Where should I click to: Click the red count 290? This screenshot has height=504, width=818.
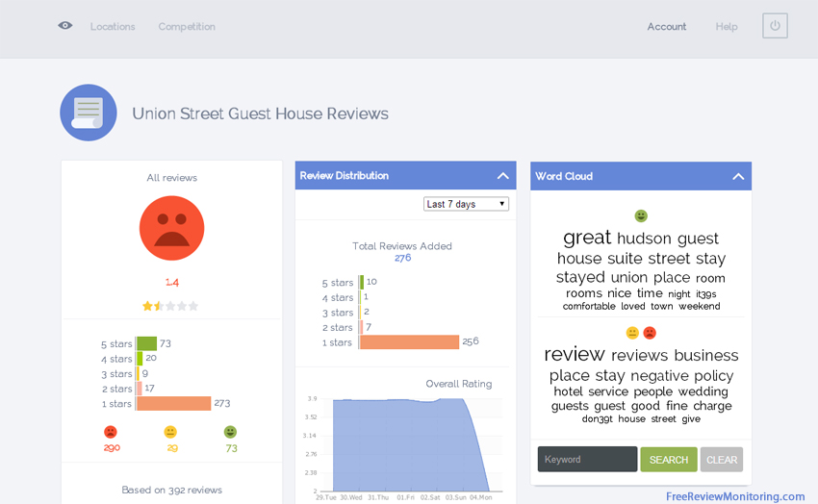coord(112,447)
